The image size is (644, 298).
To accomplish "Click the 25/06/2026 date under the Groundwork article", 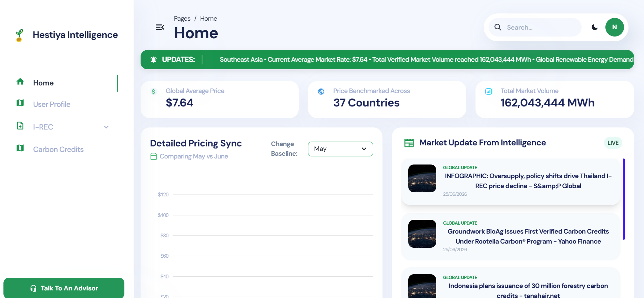I will coord(455,250).
